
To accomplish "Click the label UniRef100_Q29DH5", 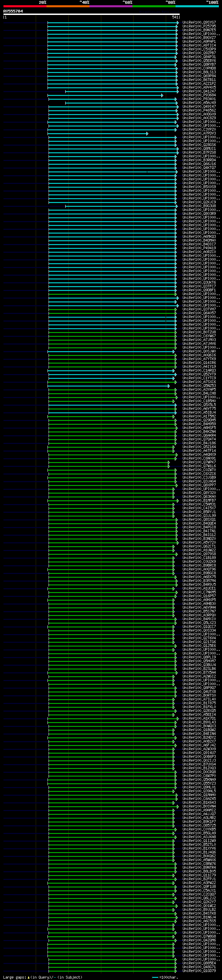I will pos(199,420).
